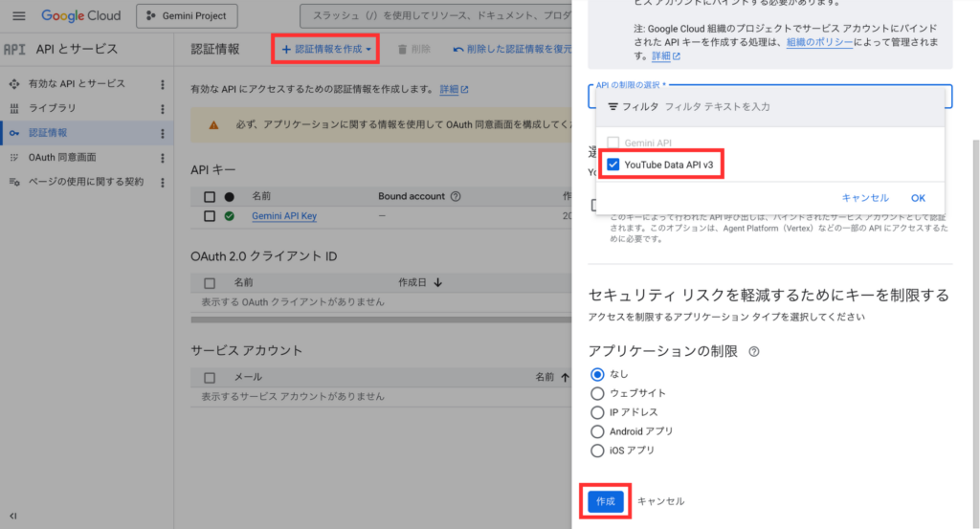Tick the Gemini API Key row checkbox

[x=210, y=216]
